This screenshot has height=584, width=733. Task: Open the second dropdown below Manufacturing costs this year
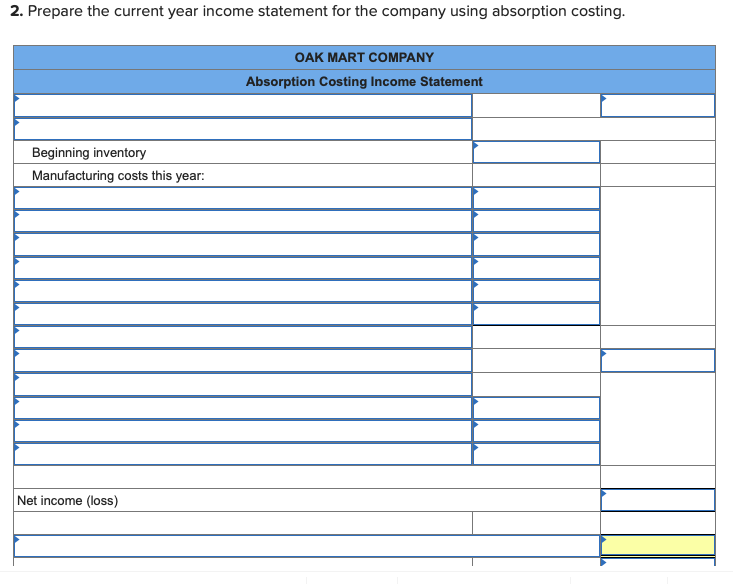click(243, 221)
